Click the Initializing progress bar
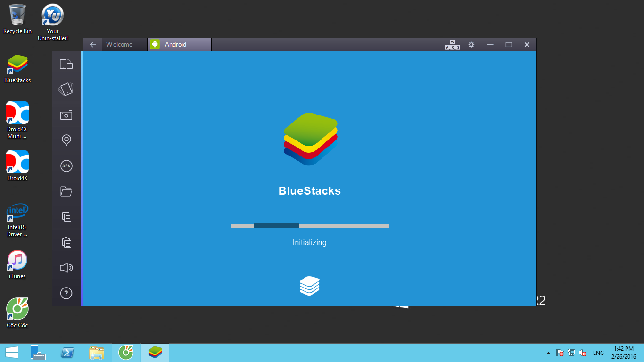The width and height of the screenshot is (644, 362). click(310, 226)
